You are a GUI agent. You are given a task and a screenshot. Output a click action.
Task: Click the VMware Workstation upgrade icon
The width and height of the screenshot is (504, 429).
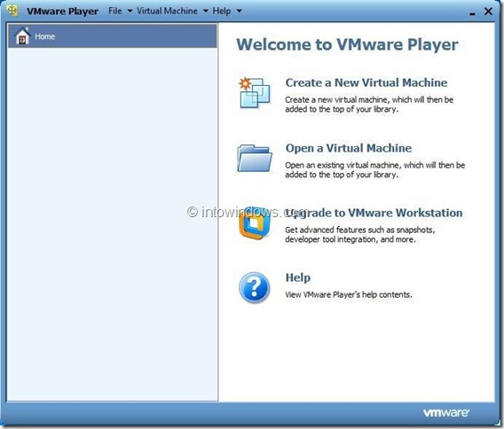[255, 224]
